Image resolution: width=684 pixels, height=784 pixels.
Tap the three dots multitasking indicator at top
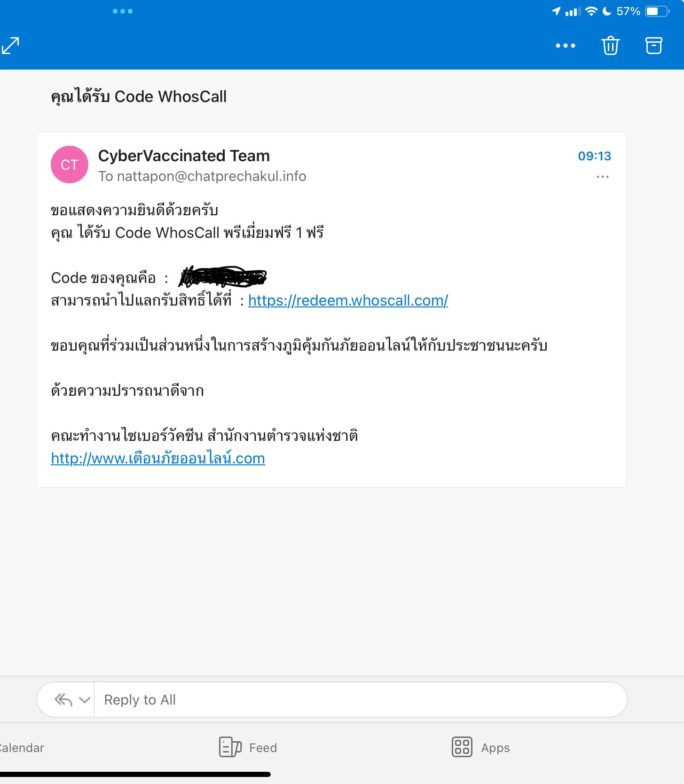coord(123,11)
